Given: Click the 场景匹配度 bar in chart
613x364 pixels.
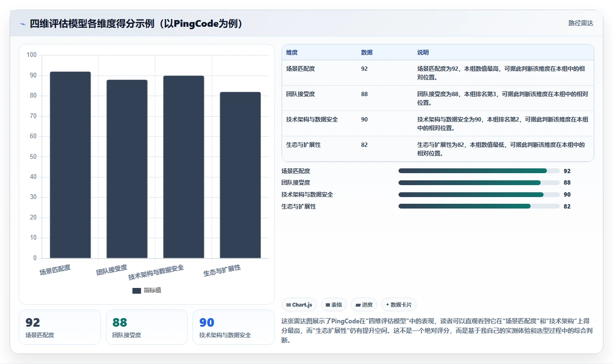Looking at the screenshot, I should (x=70, y=165).
